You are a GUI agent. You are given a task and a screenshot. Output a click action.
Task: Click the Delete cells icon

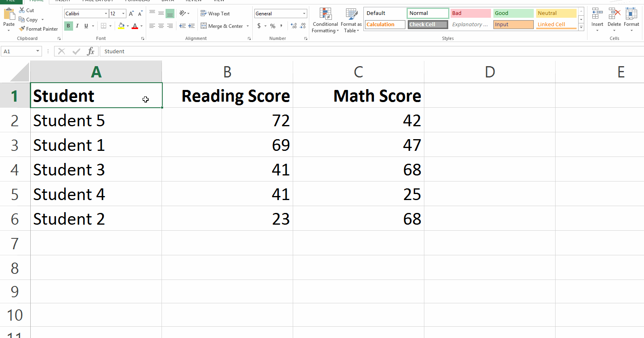coord(614,14)
